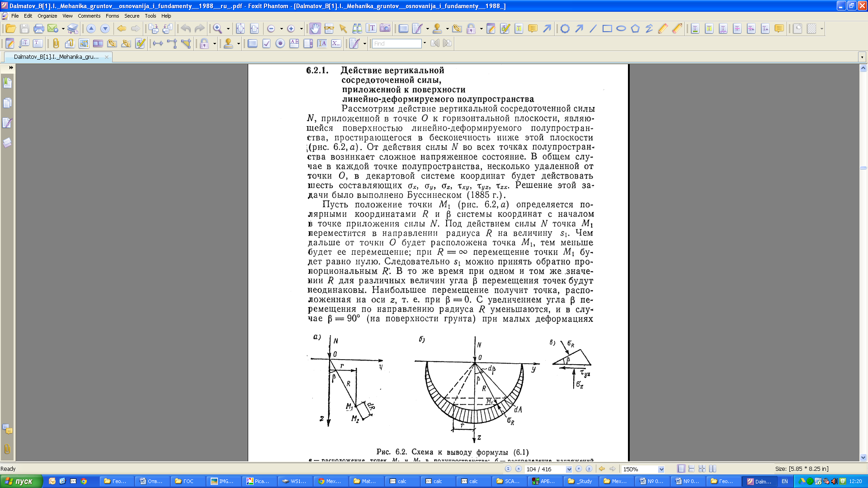This screenshot has width=868, height=488.
Task: Click the zoom out minus button
Action: (271, 29)
